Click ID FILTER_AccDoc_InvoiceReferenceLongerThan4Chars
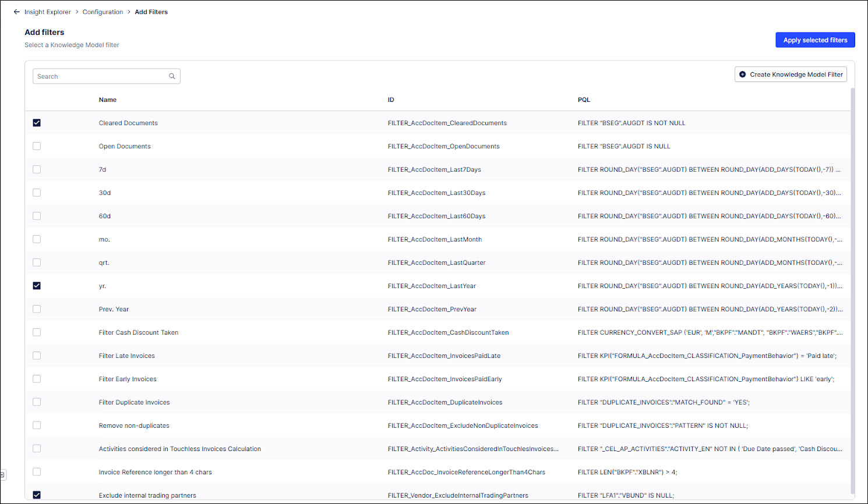The height and width of the screenshot is (504, 868). coord(467,472)
